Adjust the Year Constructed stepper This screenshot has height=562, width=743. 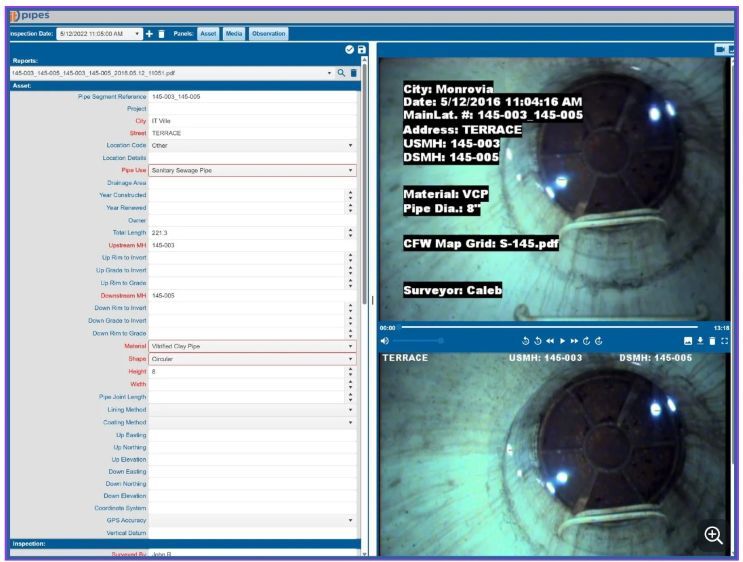click(350, 195)
